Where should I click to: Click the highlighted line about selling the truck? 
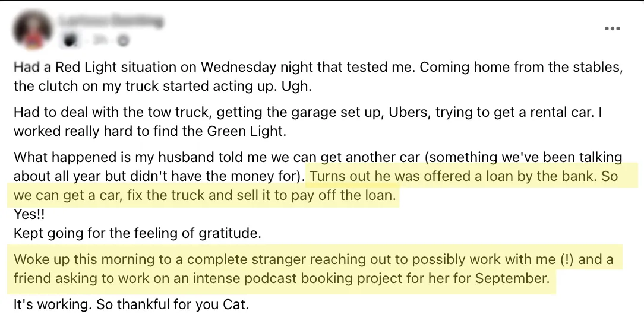tap(205, 195)
